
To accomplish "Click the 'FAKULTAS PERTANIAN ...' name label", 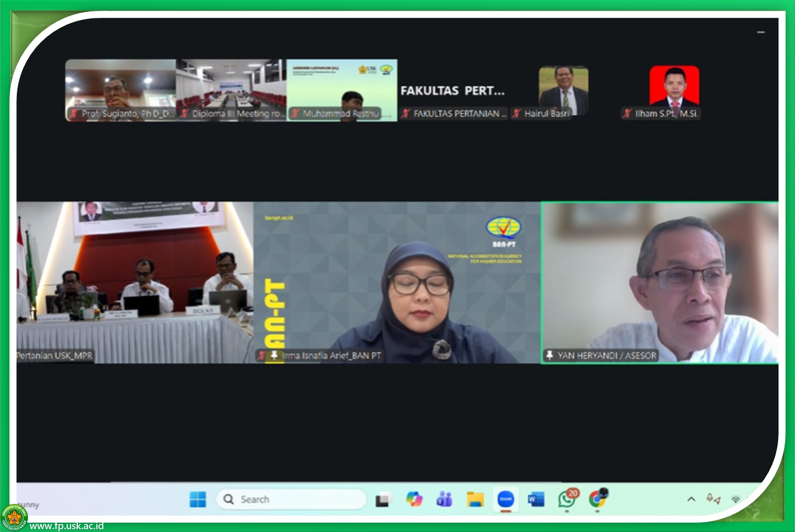I will click(460, 113).
